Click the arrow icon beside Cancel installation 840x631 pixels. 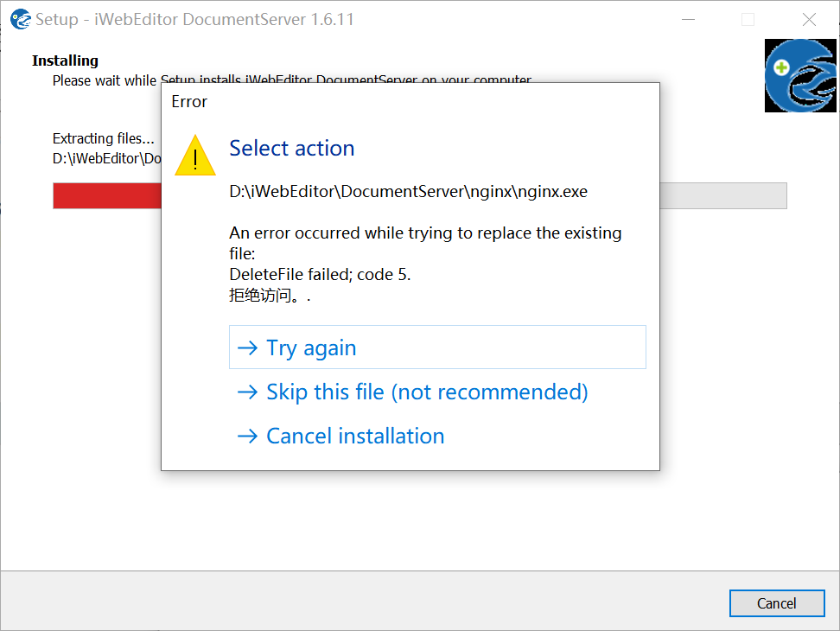pyautogui.click(x=248, y=436)
